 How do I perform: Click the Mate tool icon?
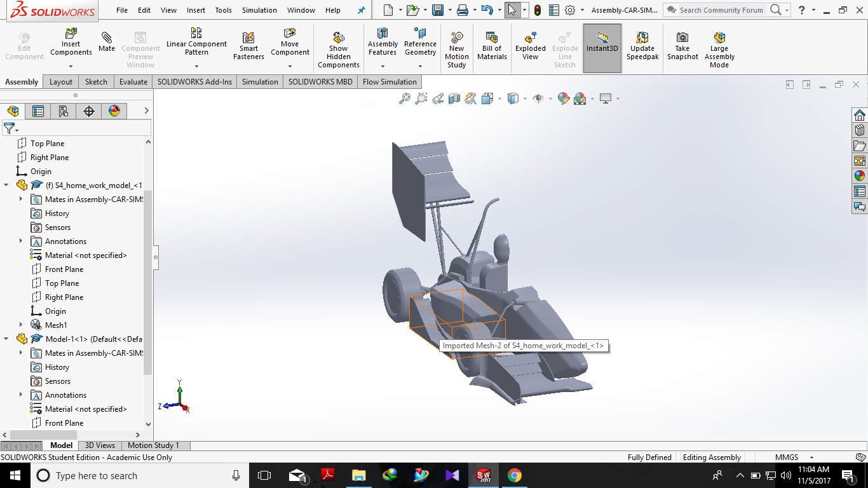click(x=107, y=38)
